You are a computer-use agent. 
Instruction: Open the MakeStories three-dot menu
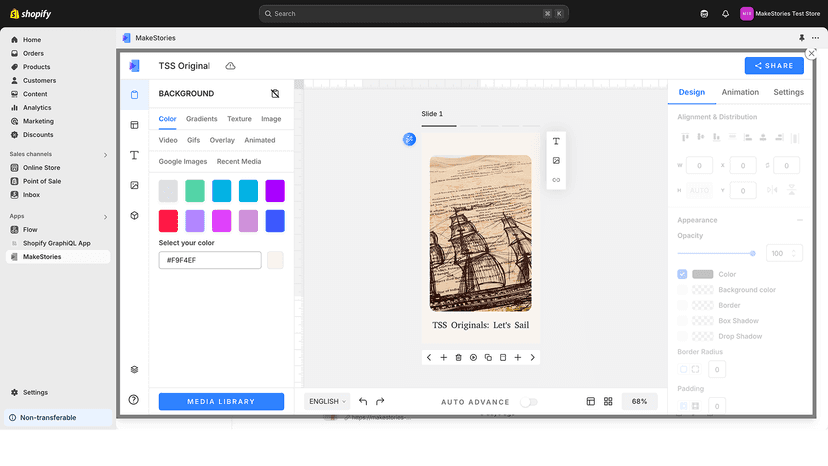[816, 38]
